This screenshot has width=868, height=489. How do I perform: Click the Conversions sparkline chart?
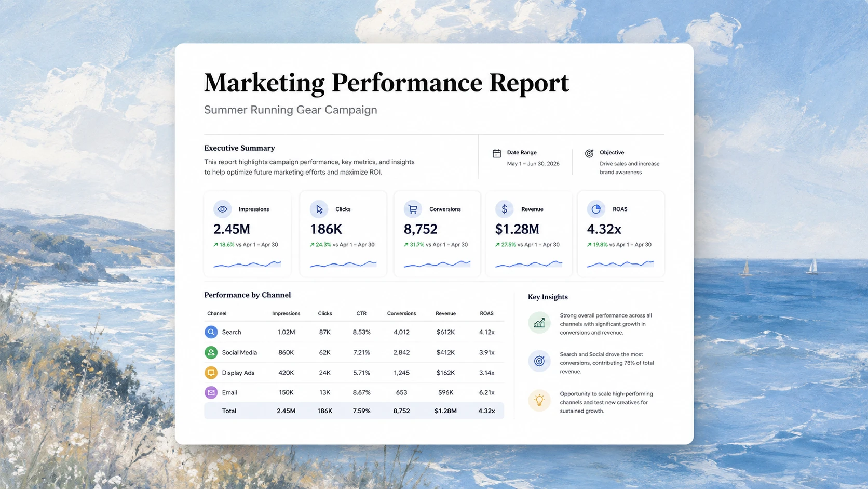tap(437, 264)
